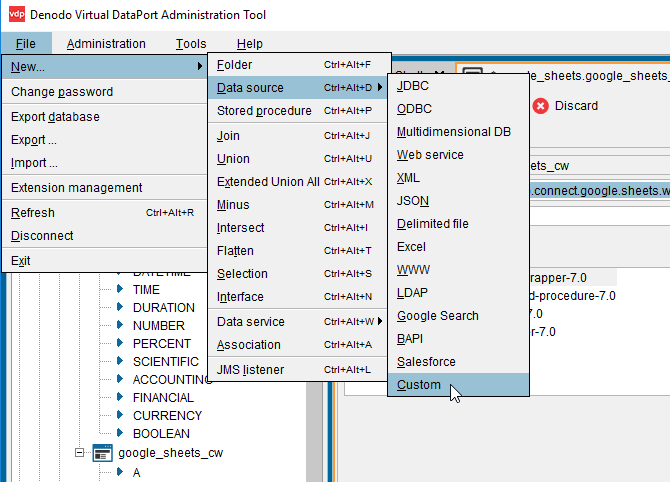Open the File menu

pyautogui.click(x=26, y=43)
